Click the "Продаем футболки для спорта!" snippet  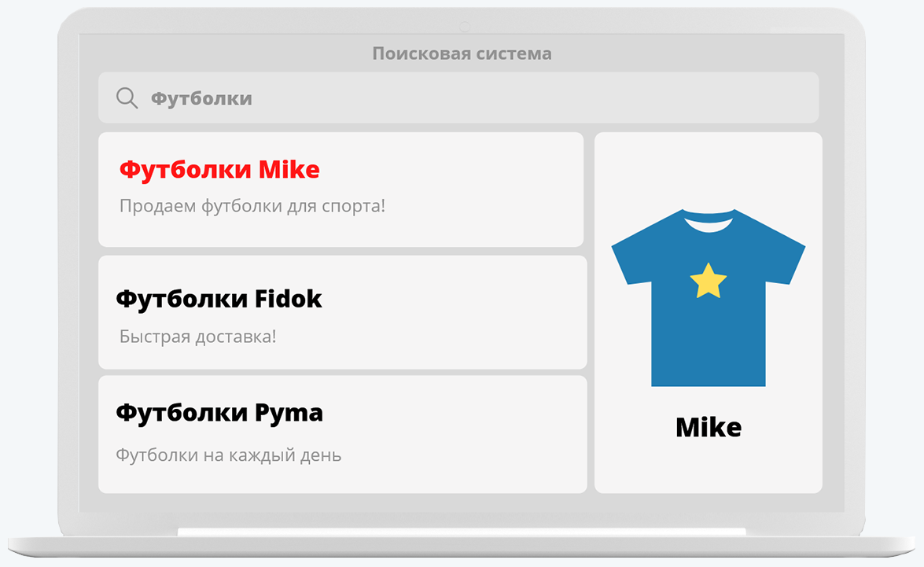click(x=252, y=206)
